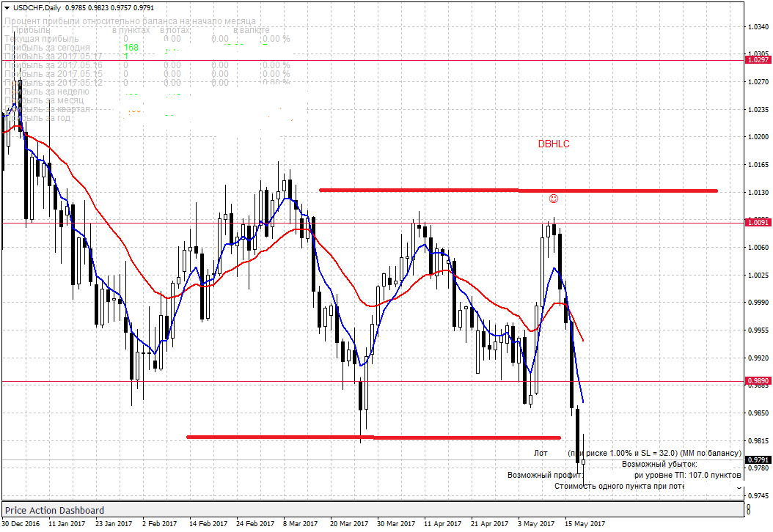Click the 'Прибыль за неделю' row label
The image size is (773, 532).
(47, 92)
